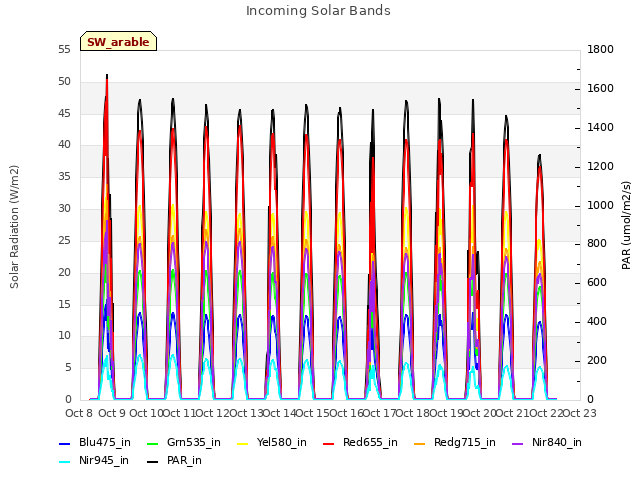Click the PAR_in legend label
Image resolution: width=640 pixels, height=480 pixels.
pos(184,460)
